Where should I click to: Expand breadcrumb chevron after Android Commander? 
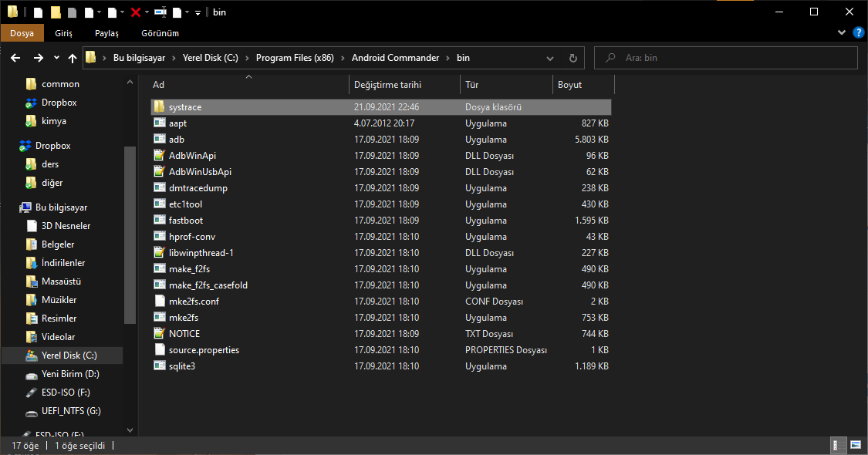448,58
